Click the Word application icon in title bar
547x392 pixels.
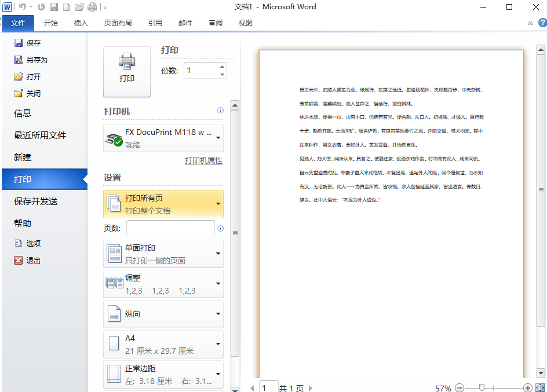click(x=7, y=6)
